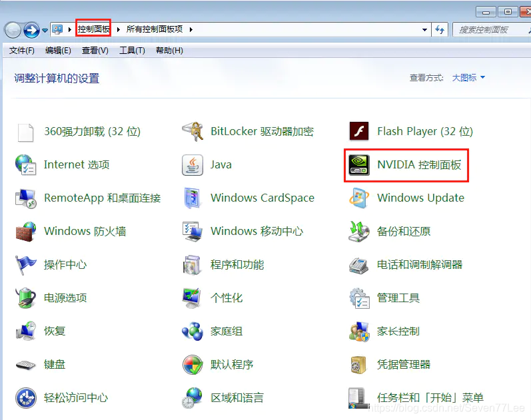
Task: Open the 电源选项 link text
Action: [65, 298]
